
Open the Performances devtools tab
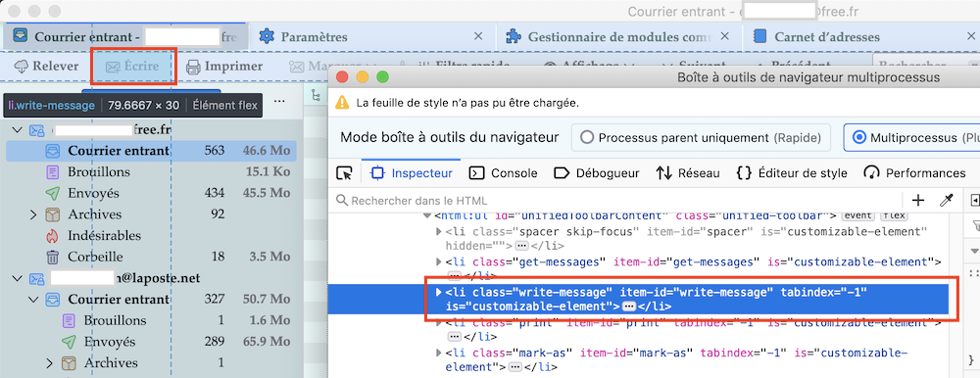point(914,173)
